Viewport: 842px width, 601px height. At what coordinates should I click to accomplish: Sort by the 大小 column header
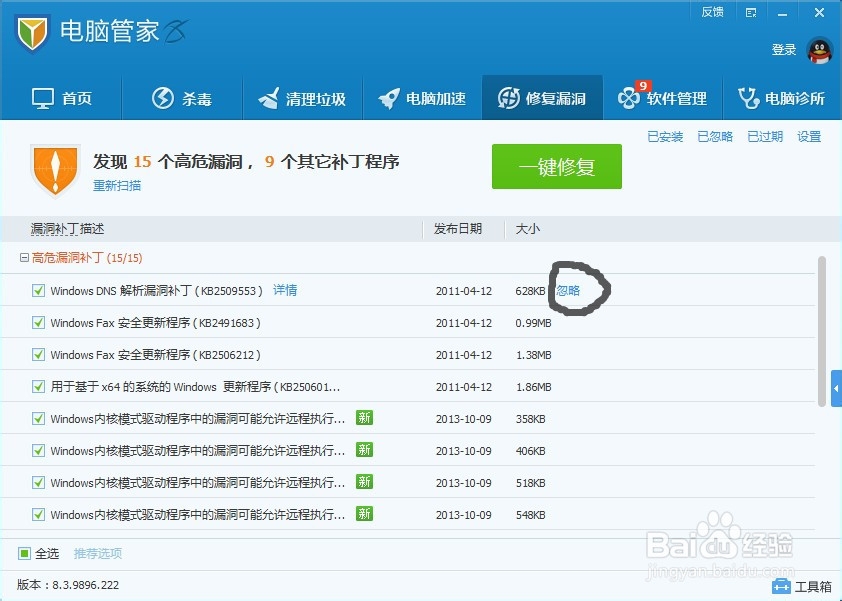point(527,229)
